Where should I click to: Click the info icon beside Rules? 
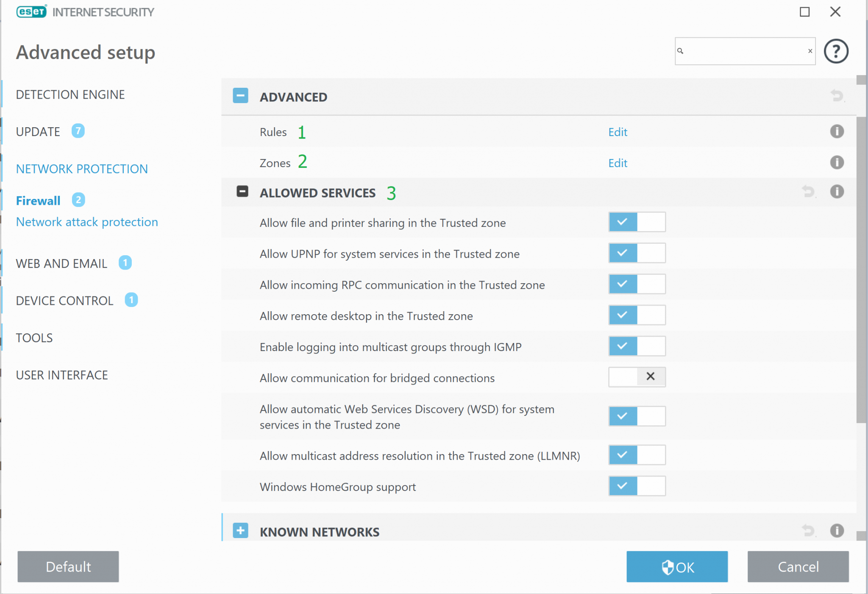point(837,131)
